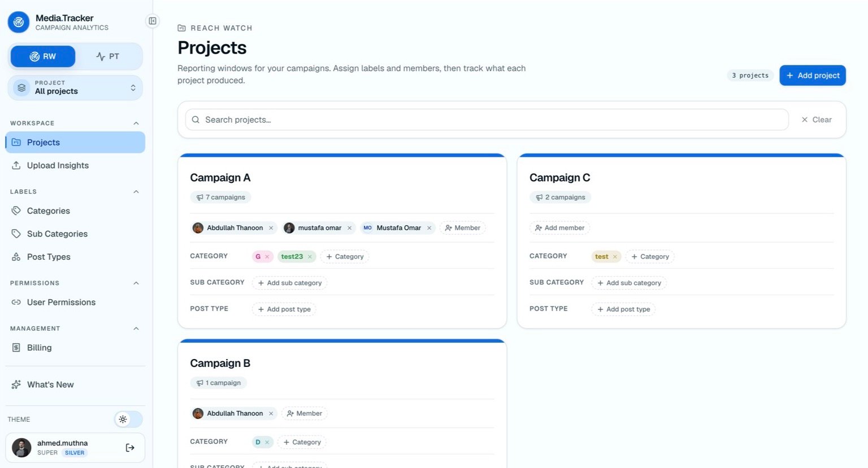Collapse the Workspace section
The width and height of the screenshot is (868, 468).
pyautogui.click(x=136, y=123)
